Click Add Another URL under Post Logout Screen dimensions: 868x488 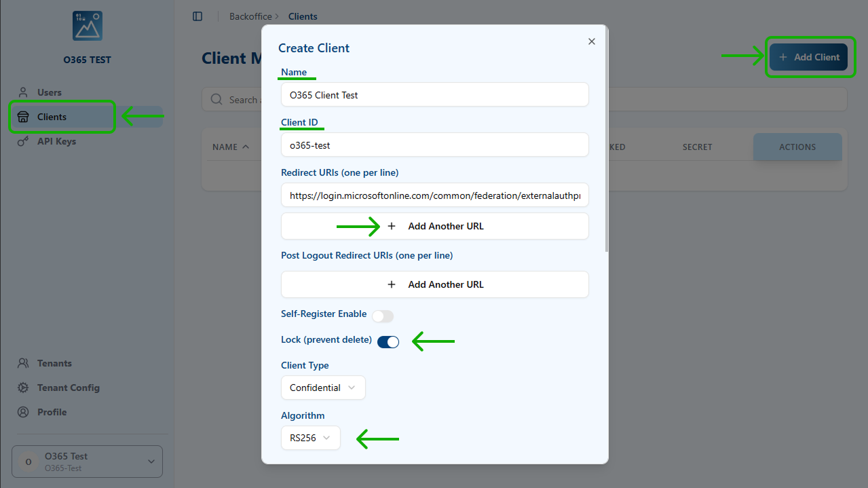[x=435, y=284]
